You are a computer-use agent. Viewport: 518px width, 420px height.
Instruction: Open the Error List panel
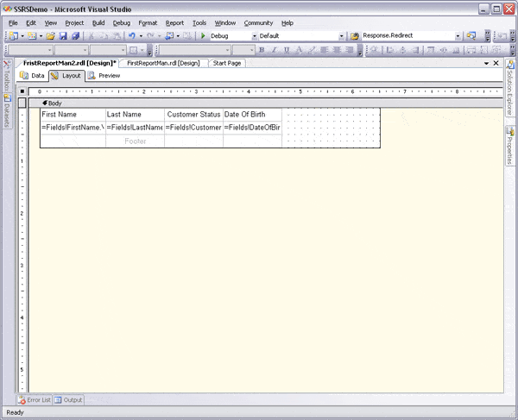[x=35, y=400]
